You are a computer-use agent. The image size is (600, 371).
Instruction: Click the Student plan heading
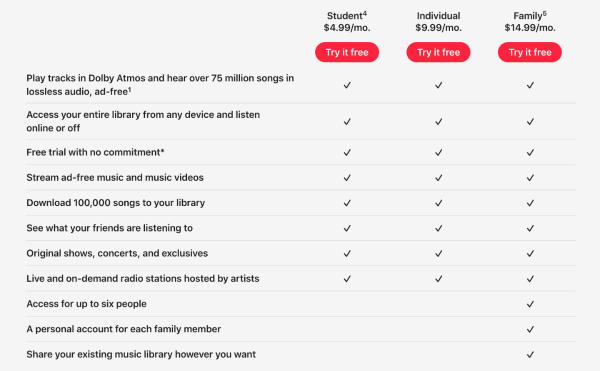tap(345, 16)
